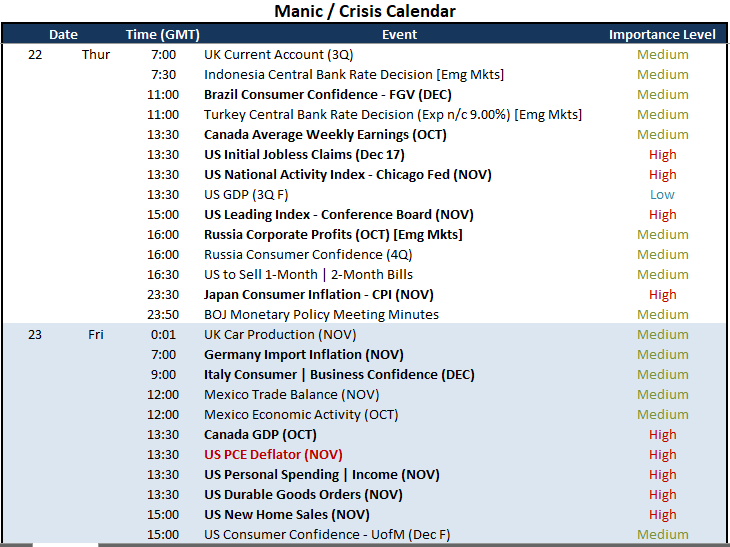Click US Durable Goods Orders (NOV)
Viewport: 730px width, 547px height.
303,494
